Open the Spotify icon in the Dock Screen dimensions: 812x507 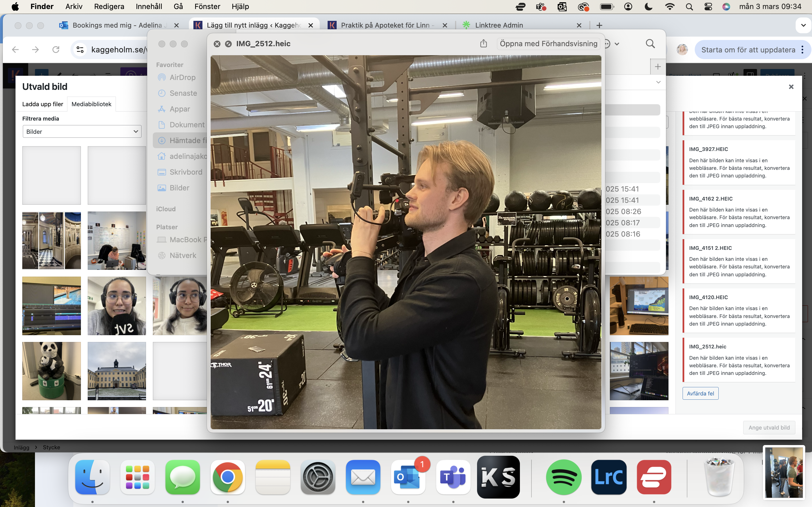point(563,477)
